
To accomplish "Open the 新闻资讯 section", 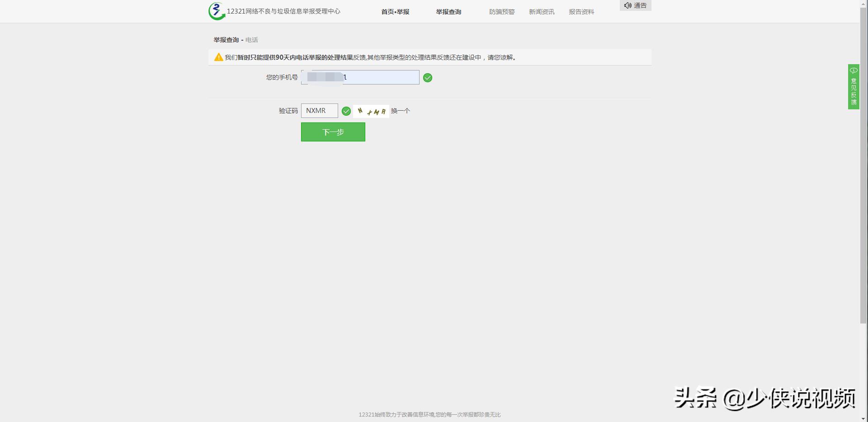I will click(541, 11).
